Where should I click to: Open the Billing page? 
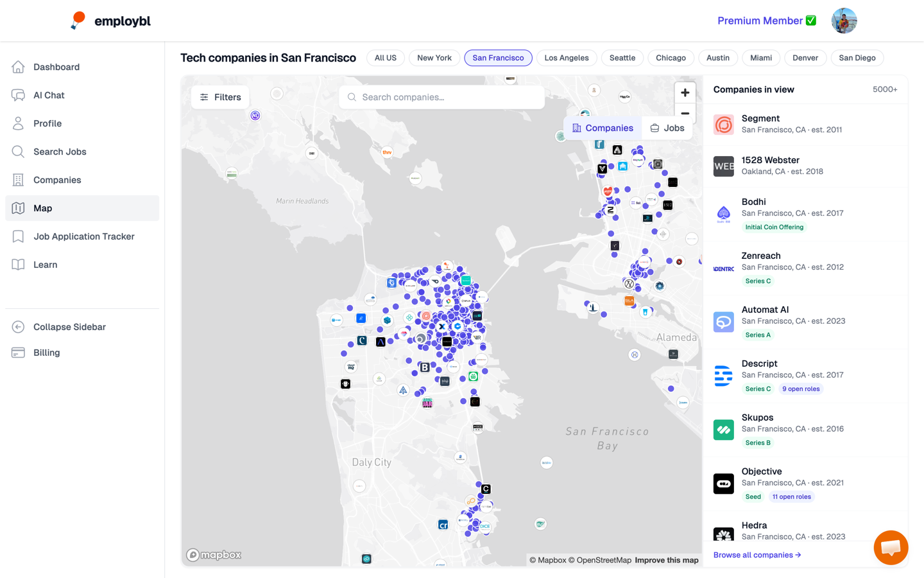point(82,353)
